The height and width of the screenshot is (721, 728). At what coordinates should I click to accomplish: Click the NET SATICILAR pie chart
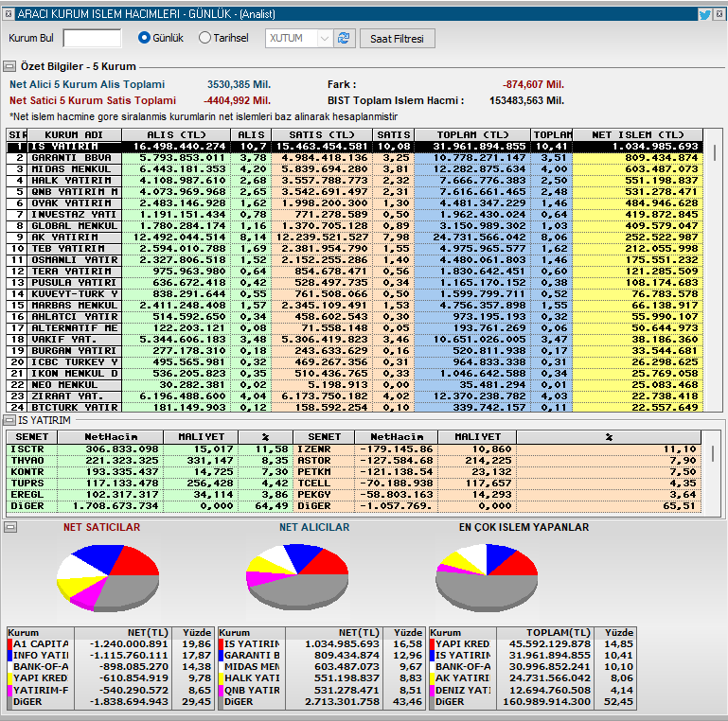[x=108, y=578]
